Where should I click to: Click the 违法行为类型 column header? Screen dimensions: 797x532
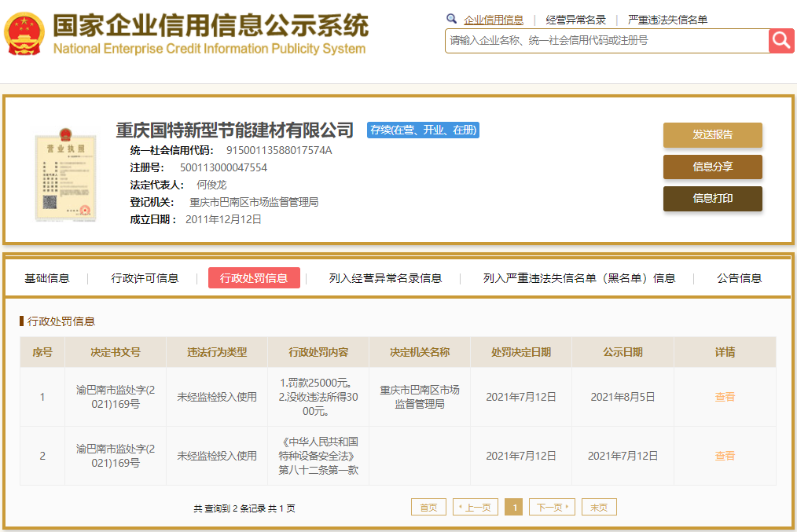point(217,352)
